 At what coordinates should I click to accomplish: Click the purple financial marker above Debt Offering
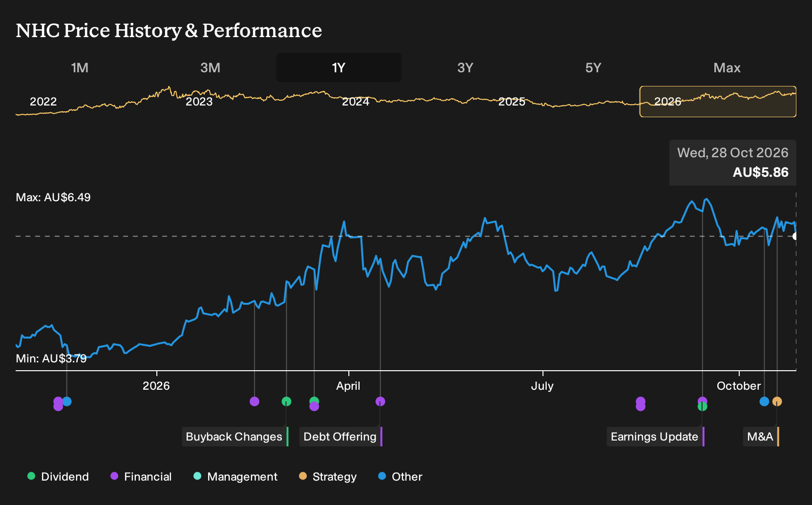point(380,401)
